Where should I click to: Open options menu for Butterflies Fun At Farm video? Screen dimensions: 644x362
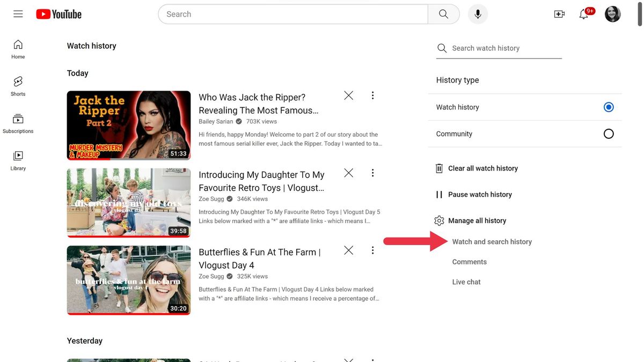point(372,250)
